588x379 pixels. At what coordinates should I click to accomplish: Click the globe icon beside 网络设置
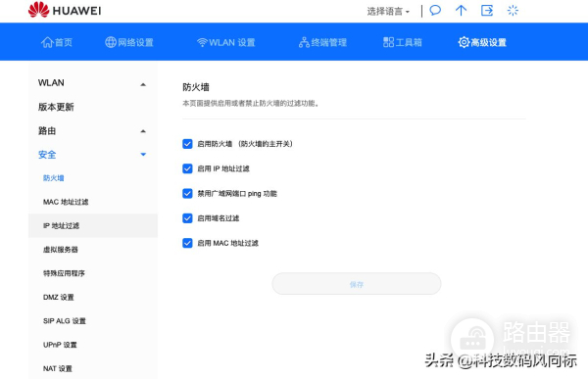coord(110,42)
